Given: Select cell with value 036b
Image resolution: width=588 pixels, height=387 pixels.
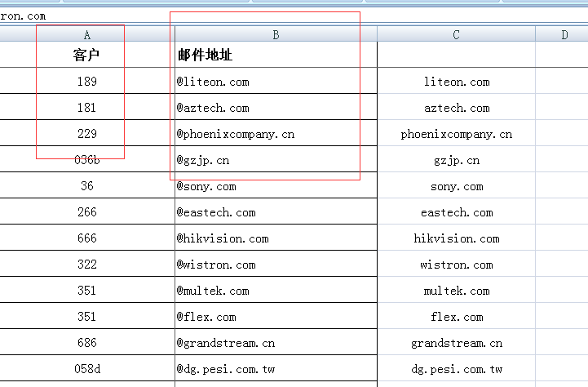Looking at the screenshot, I should coord(87,159).
